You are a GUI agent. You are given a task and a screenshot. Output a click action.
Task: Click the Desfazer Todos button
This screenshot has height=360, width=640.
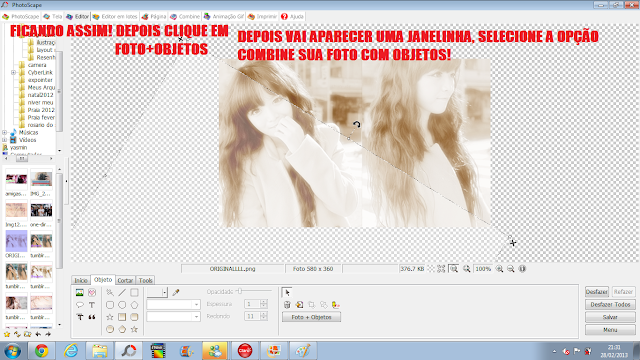coord(610,304)
